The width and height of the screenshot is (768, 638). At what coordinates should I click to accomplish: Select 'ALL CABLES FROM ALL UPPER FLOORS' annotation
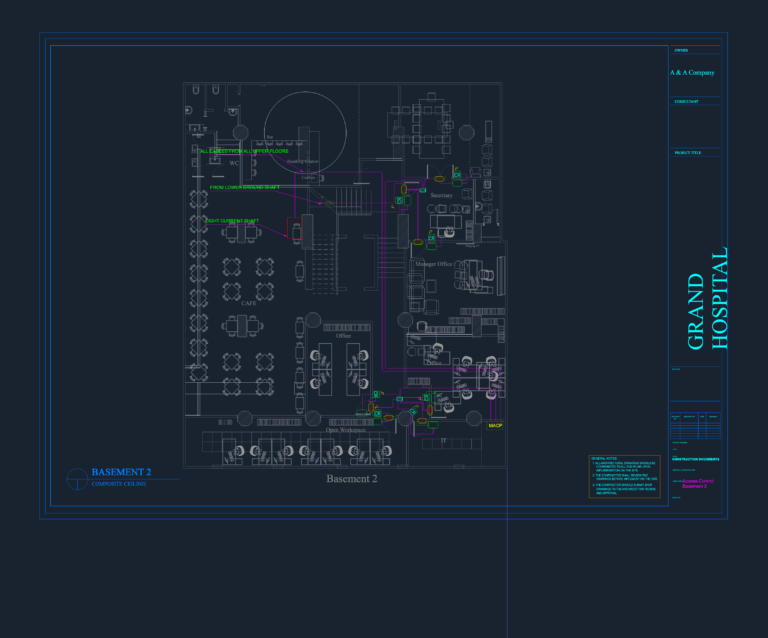[x=244, y=151]
